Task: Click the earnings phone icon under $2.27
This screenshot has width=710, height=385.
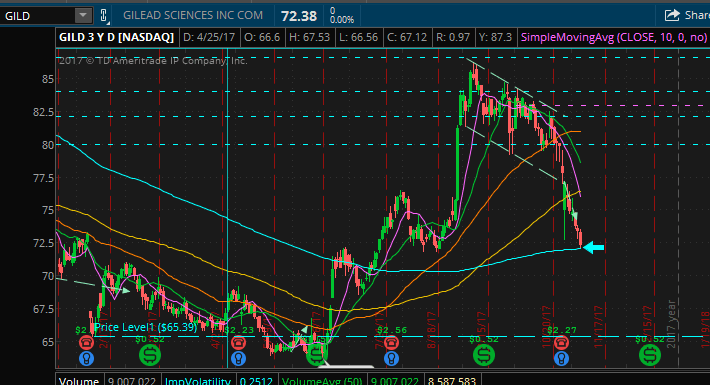Action: pos(561,342)
